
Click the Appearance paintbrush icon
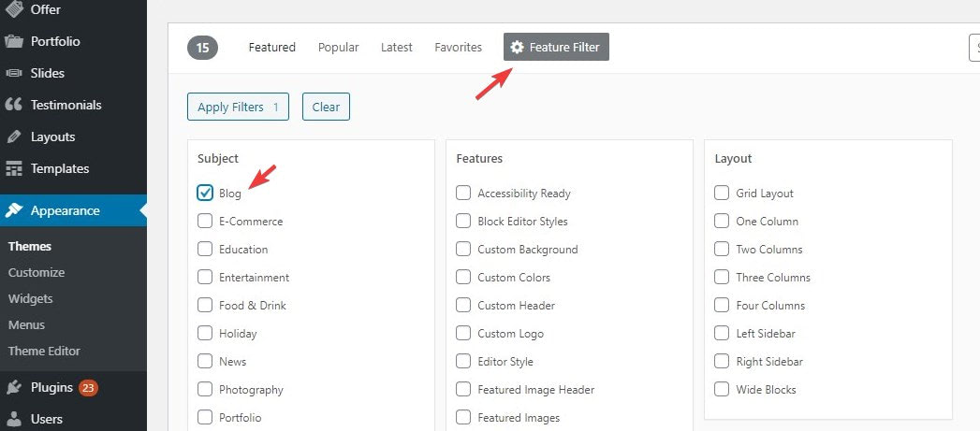(x=14, y=210)
